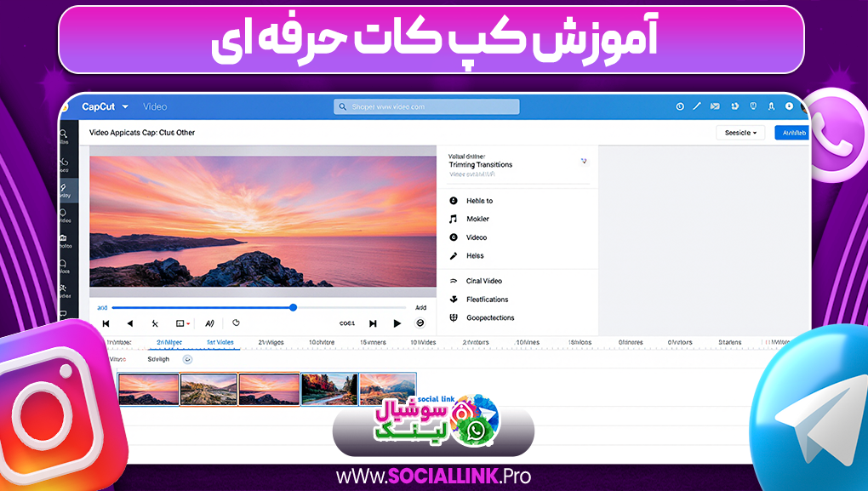Open the running figure sidebar item
The image size is (868, 491).
pos(64,291)
